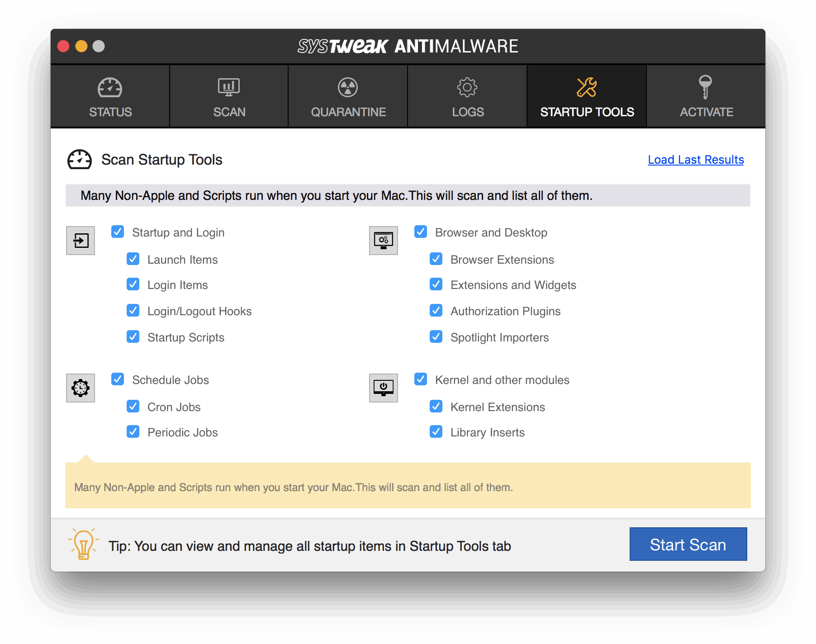Click the Schedule Jobs clock gear icon
The height and width of the screenshot is (644, 816).
pyautogui.click(x=81, y=388)
